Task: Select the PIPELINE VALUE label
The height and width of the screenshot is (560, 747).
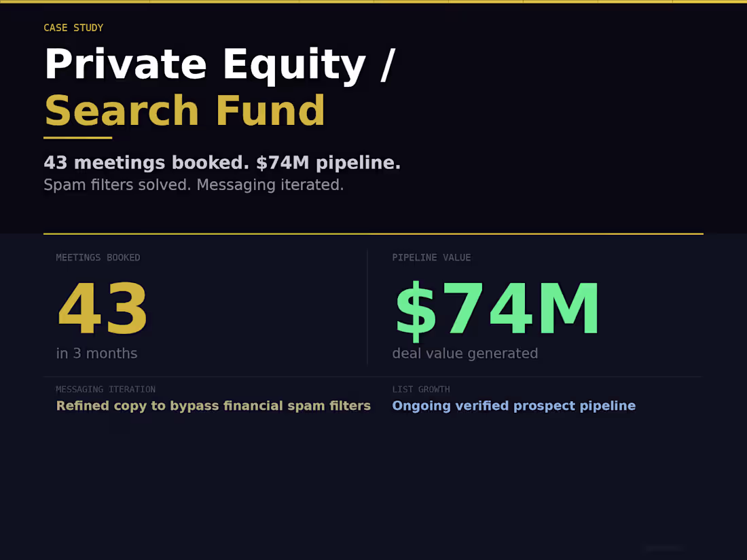Action: [x=431, y=257]
